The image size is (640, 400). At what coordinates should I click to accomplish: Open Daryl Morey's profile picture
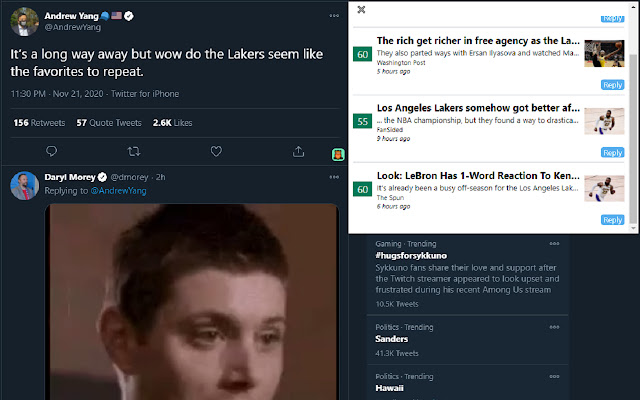click(24, 186)
